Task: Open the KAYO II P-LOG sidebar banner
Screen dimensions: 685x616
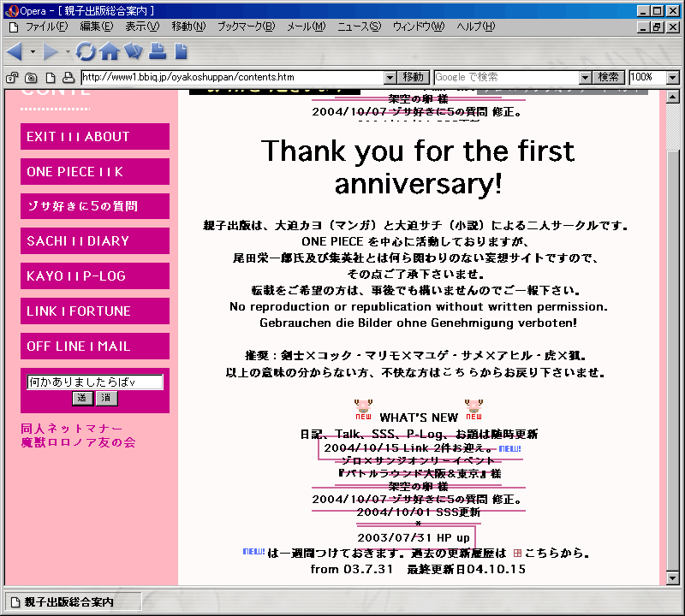Action: pyautogui.click(x=95, y=275)
